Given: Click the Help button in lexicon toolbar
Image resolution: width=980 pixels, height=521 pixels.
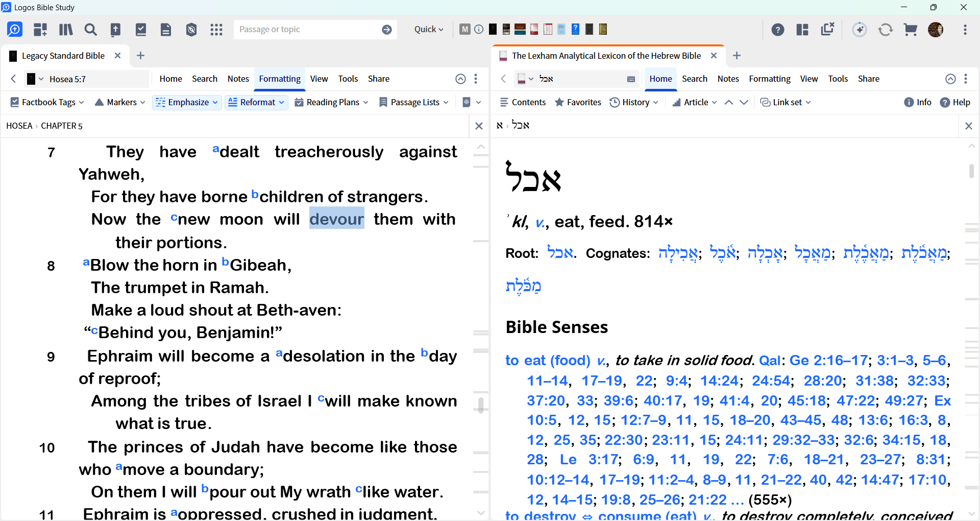Looking at the screenshot, I should pyautogui.click(x=955, y=102).
